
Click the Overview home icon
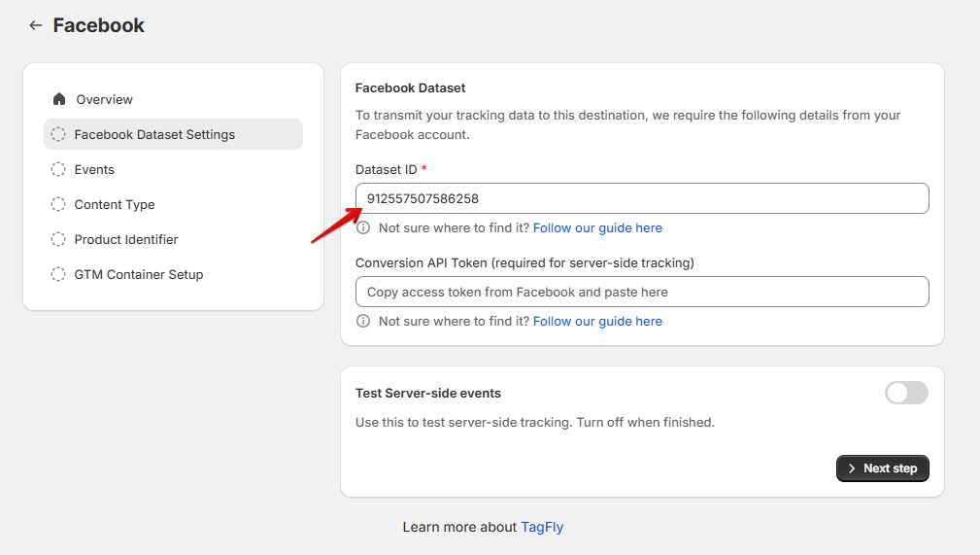[59, 99]
